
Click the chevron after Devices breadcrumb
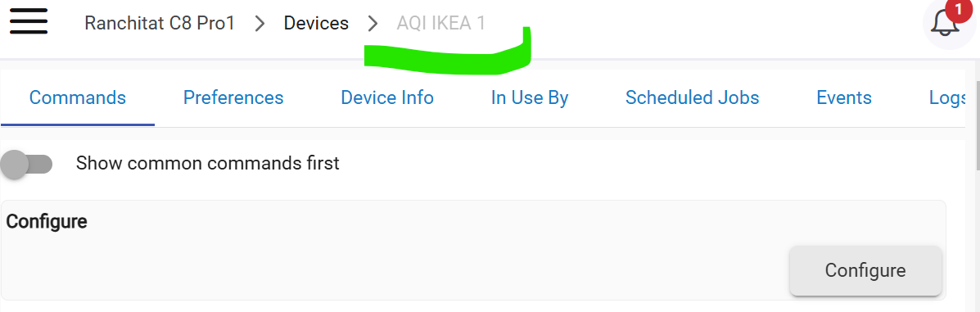(x=373, y=24)
